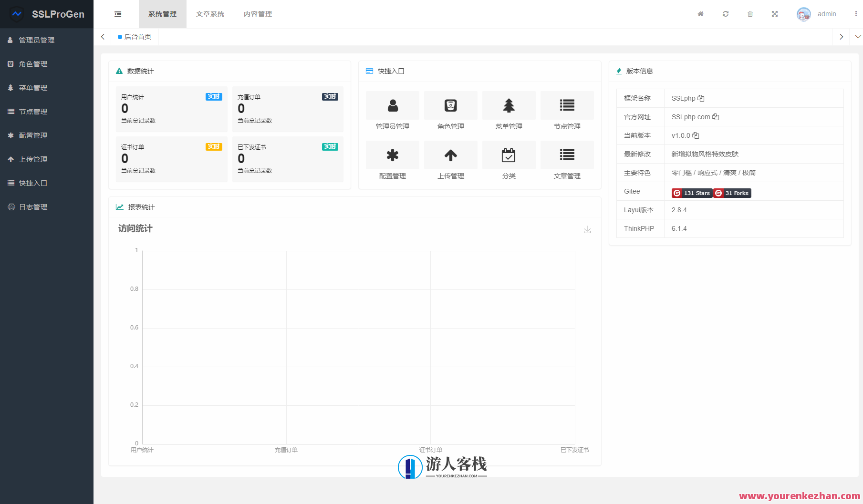Download the 访问统计 chart via download icon
This screenshot has height=504, width=863.
point(587,229)
